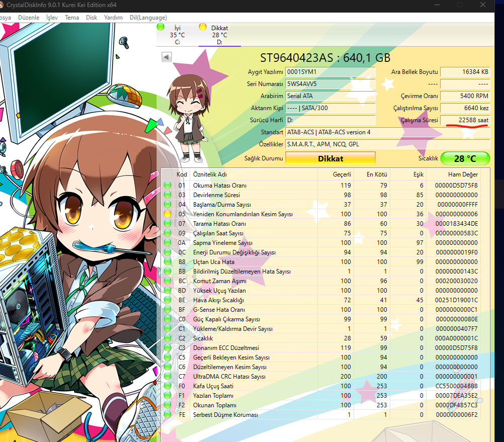Click the Sürücü Harfi field D:
Viewport: 504px width, 442px height.
click(330, 120)
